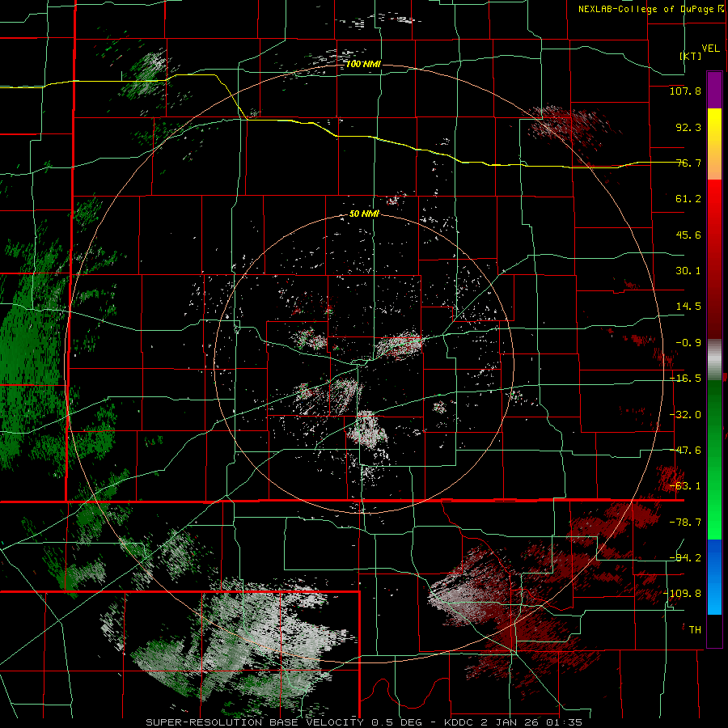
Task: Select the -63.1 velocity scale value
Action: (x=685, y=486)
